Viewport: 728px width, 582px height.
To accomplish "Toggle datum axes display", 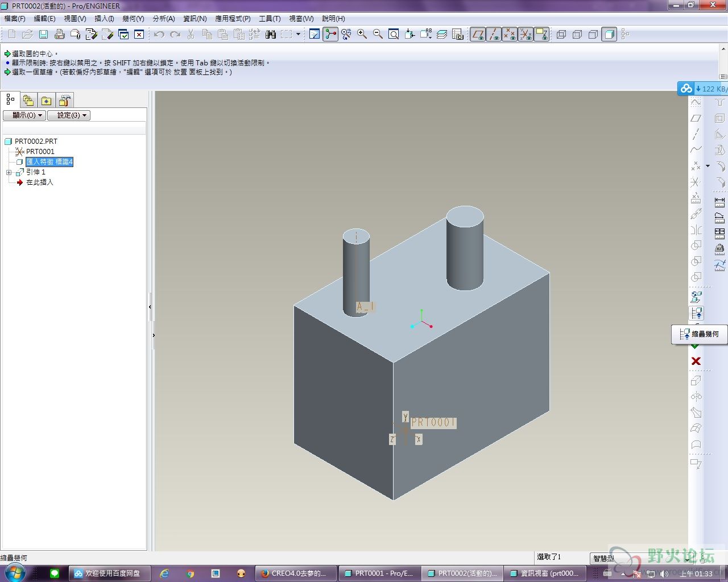I will point(494,35).
